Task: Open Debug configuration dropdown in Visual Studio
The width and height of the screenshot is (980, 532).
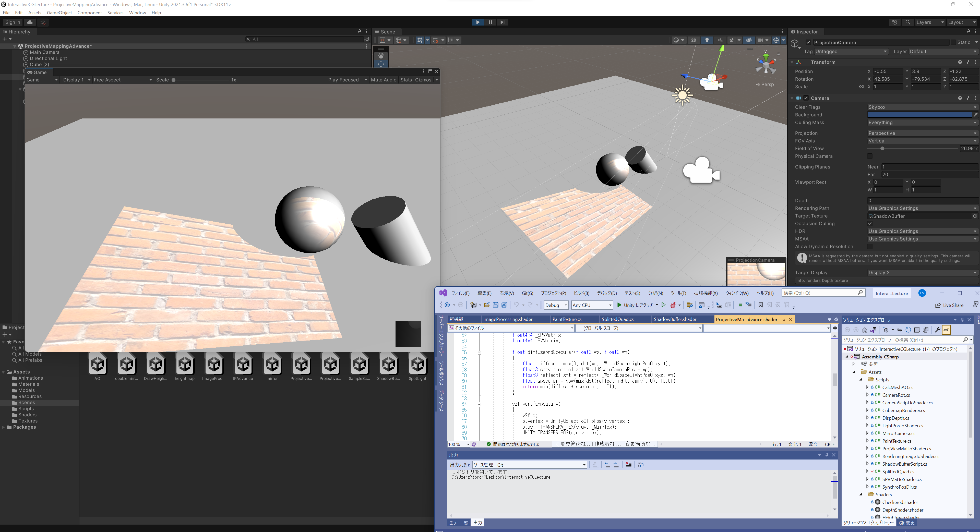Action: [x=556, y=305]
